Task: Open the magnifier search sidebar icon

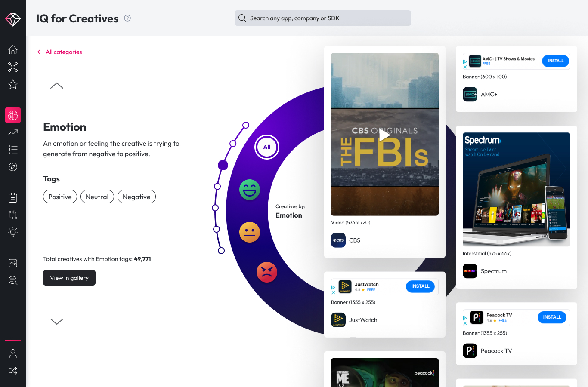Action: click(13, 280)
